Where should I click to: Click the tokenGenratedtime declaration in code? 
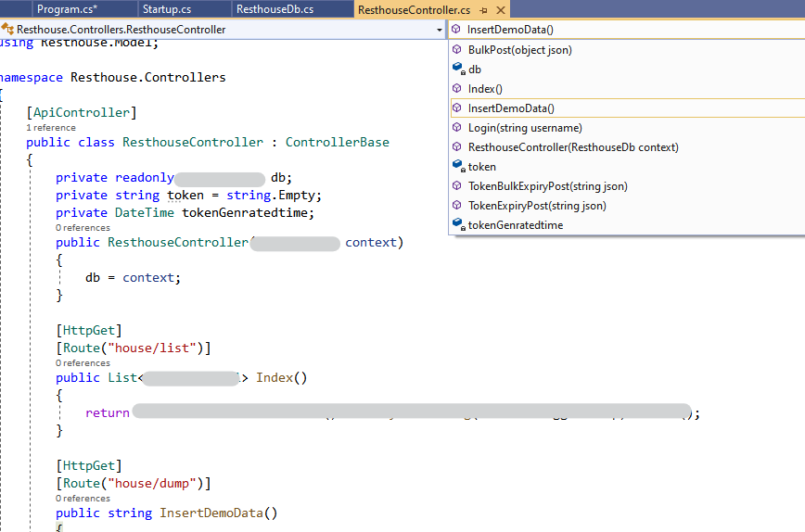pyautogui.click(x=245, y=212)
